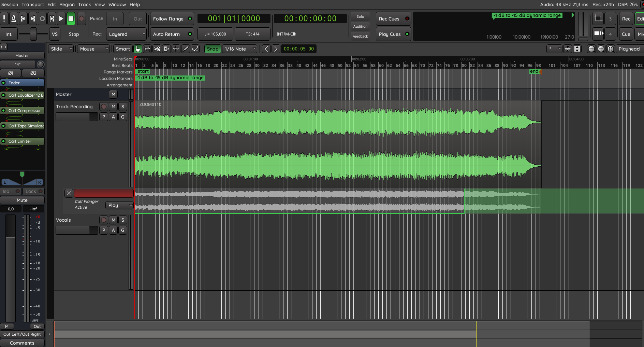Toggle Rec Cues
644x347 pixels.
pyautogui.click(x=393, y=19)
